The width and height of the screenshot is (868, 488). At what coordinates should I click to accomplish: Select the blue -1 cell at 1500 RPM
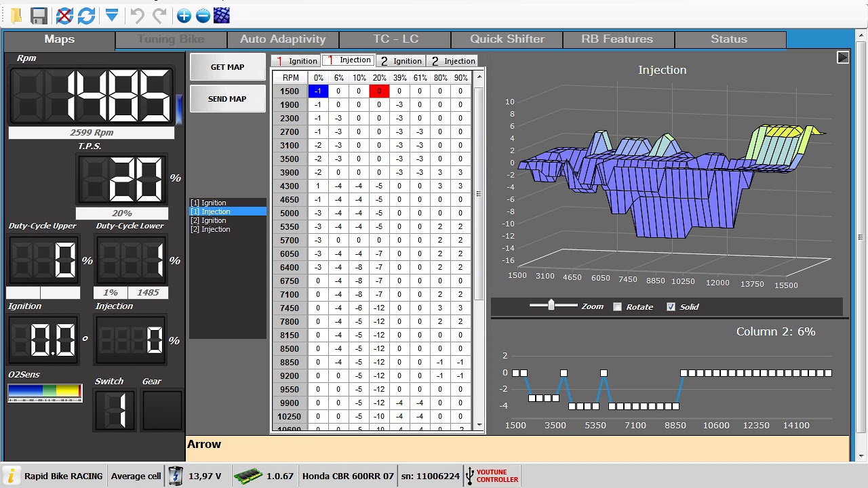318,91
